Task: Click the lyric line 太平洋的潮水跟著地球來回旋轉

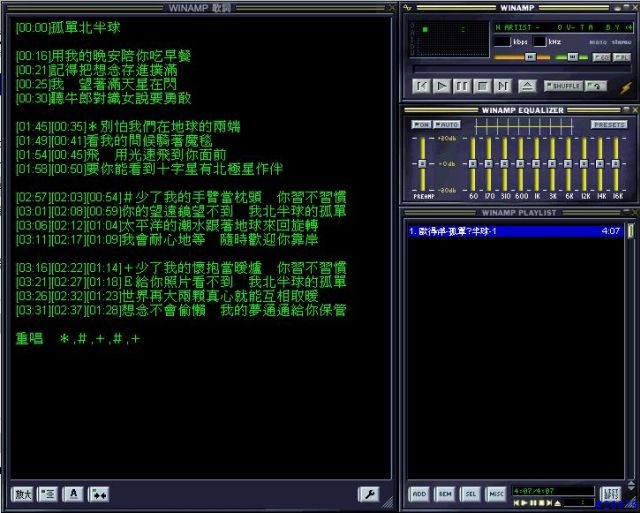Action: (x=167, y=226)
